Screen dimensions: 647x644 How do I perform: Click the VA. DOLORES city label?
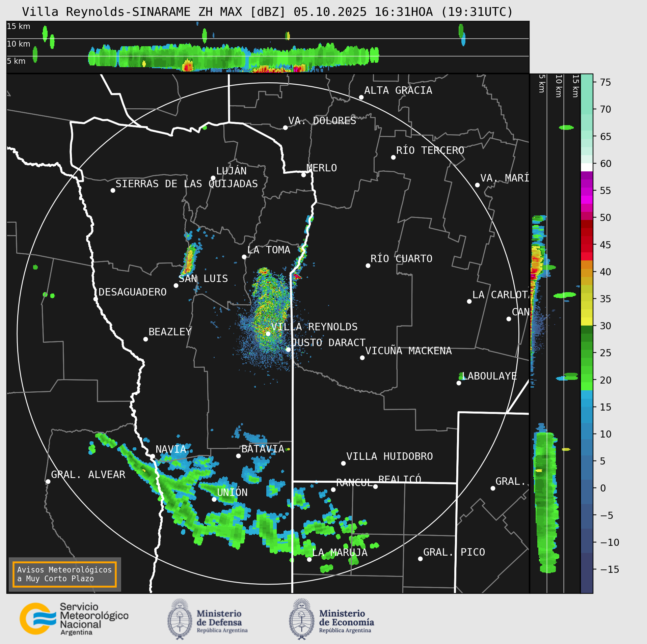(x=322, y=121)
